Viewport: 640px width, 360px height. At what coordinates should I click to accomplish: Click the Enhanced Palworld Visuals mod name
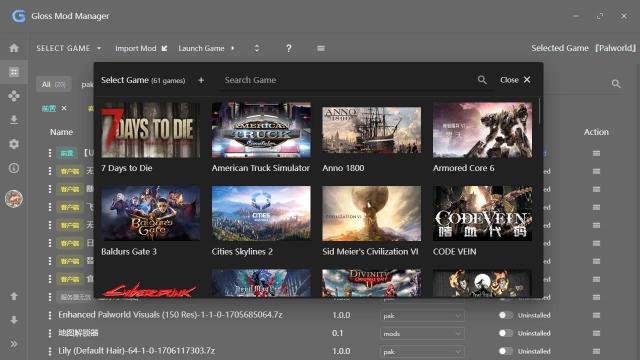(170, 315)
